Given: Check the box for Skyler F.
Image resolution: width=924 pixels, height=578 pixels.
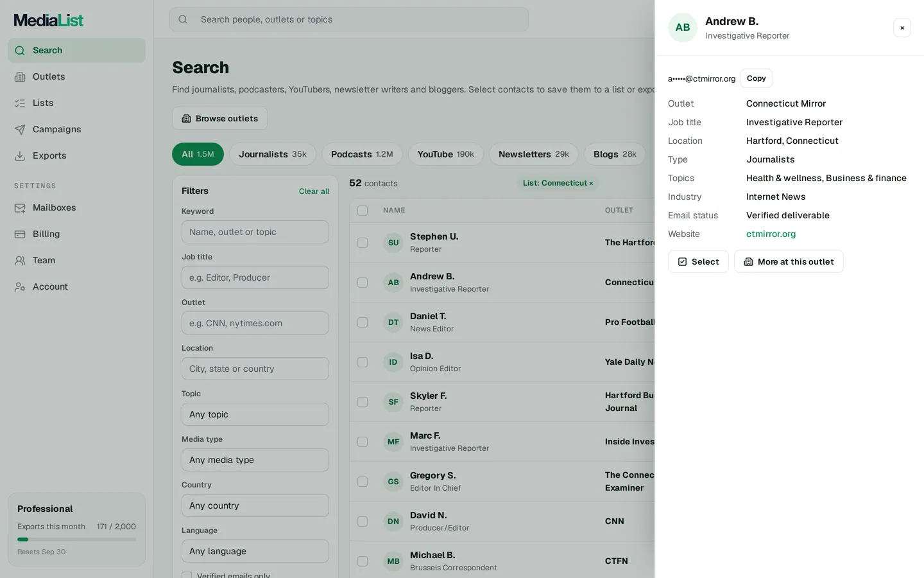Looking at the screenshot, I should click(363, 402).
